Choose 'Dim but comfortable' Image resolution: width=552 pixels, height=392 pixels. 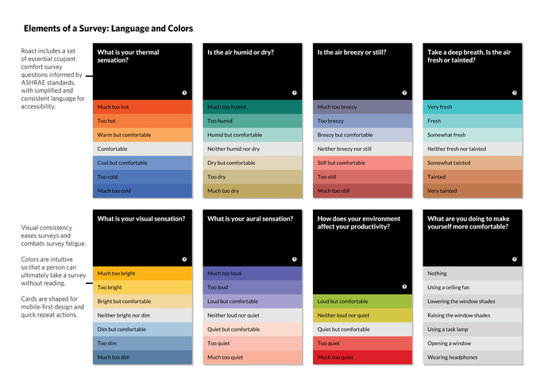143,329
